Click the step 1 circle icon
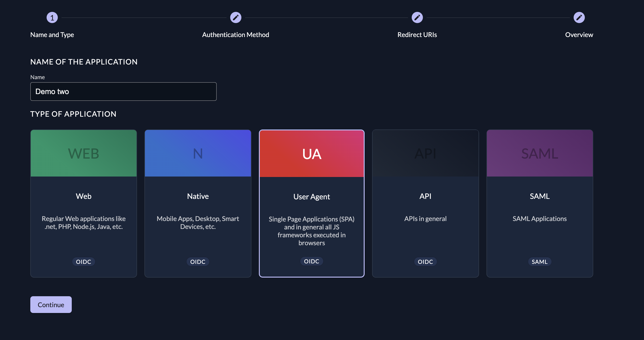 point(52,17)
